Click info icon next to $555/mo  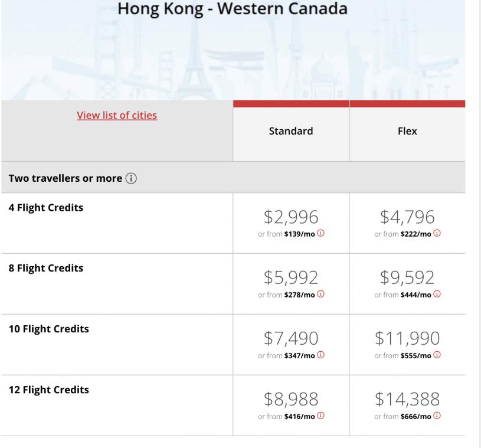click(x=438, y=355)
